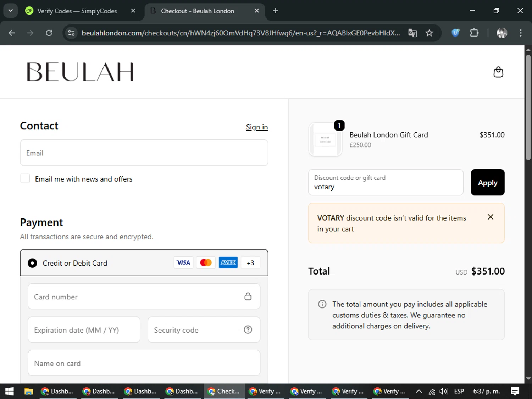The height and width of the screenshot is (399, 532).
Task: Click the security code help icon
Action: pos(248,330)
